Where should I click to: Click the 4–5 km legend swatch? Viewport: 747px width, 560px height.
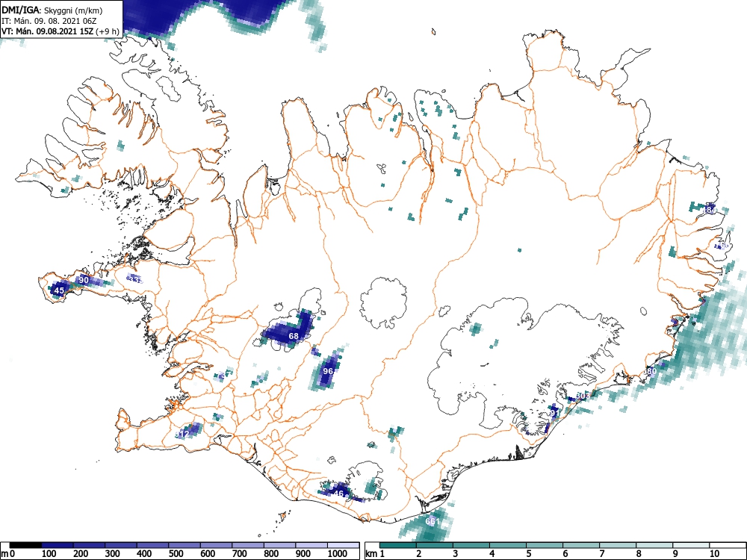coord(508,545)
